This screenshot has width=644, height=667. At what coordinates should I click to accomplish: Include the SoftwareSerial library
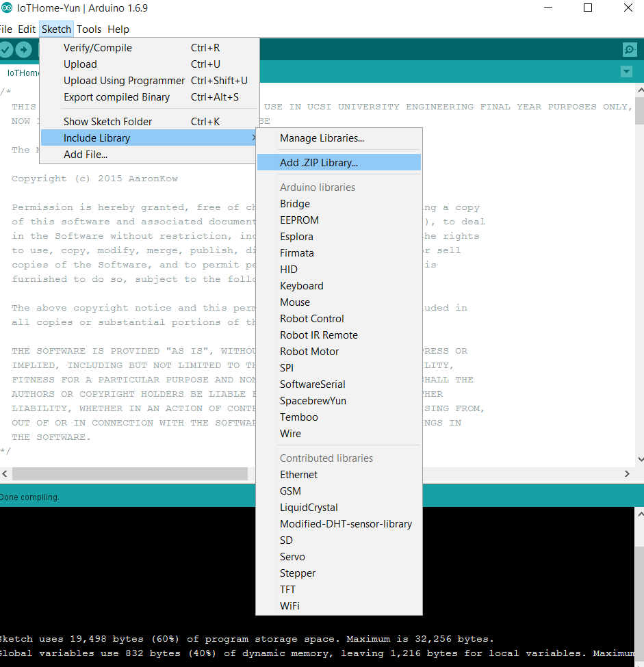pyautogui.click(x=339, y=384)
